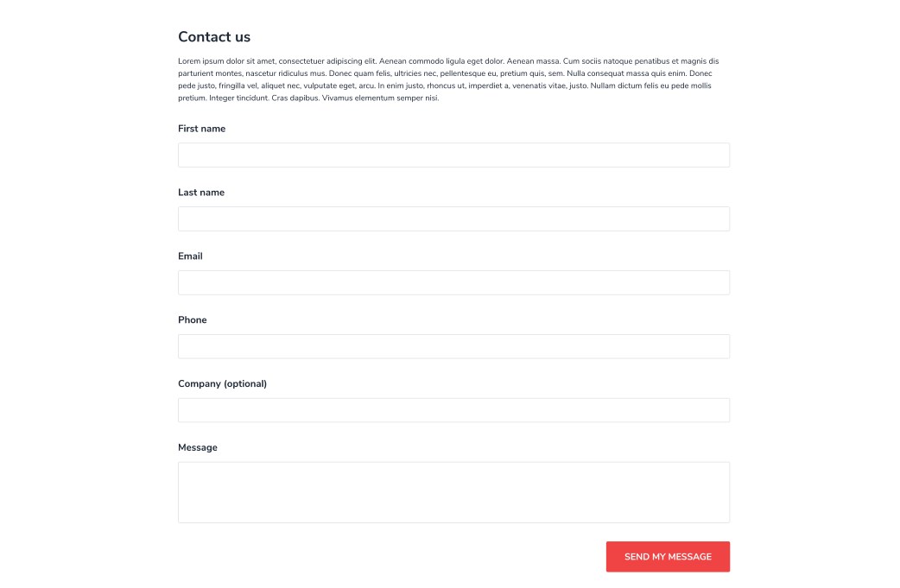The image size is (900, 588).
Task: Focus the First name input field
Action: 453,155
